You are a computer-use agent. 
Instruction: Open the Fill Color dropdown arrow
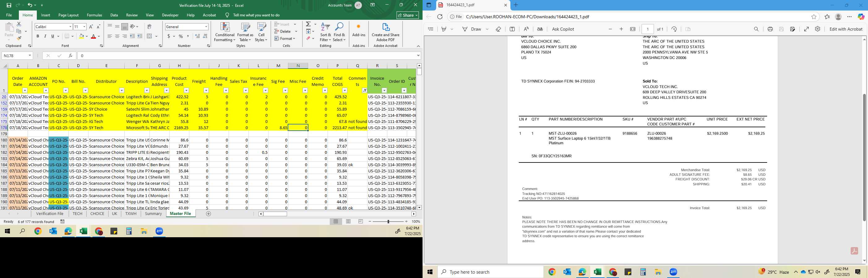coord(87,36)
